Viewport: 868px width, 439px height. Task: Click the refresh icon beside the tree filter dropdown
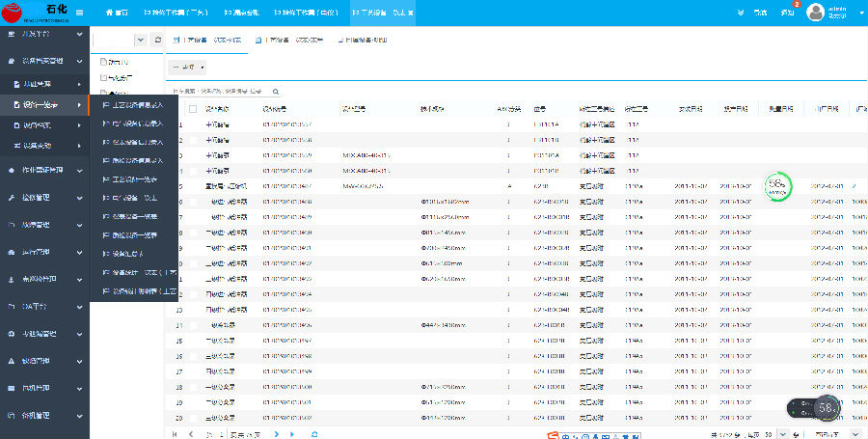click(x=158, y=40)
